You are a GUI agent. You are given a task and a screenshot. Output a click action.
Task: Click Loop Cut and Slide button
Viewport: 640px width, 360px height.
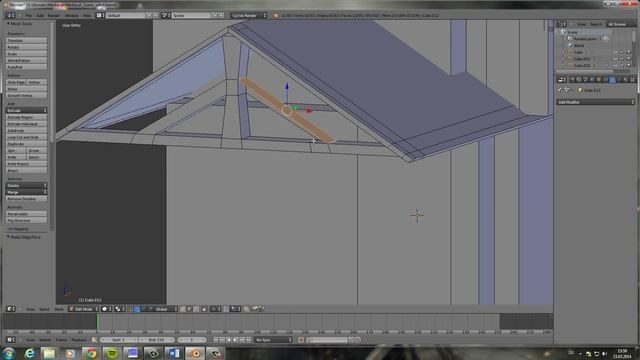click(26, 137)
